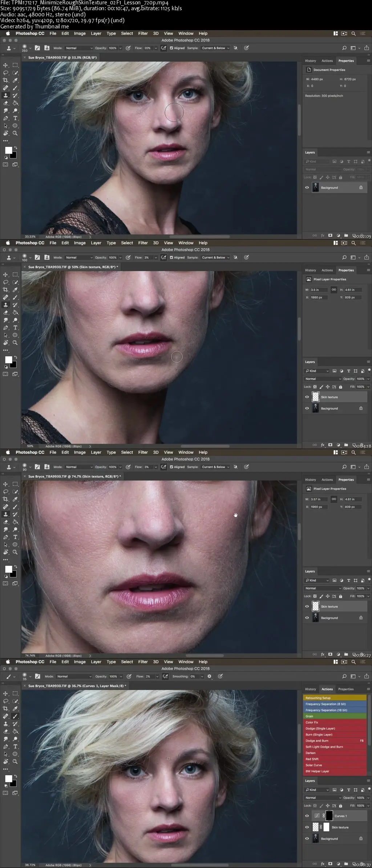Open search icon in 33.3% frame options bar
The width and height of the screenshot is (372, 868).
[344, 48]
